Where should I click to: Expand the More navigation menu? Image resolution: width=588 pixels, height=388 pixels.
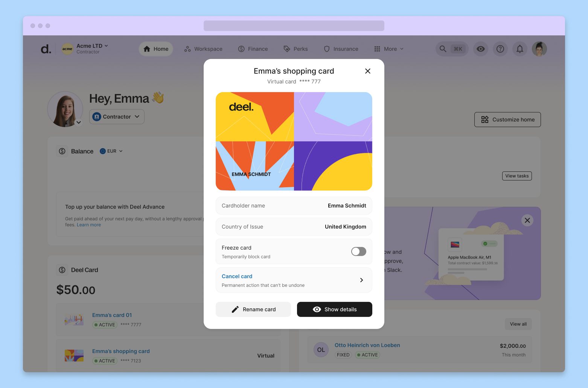coord(389,49)
